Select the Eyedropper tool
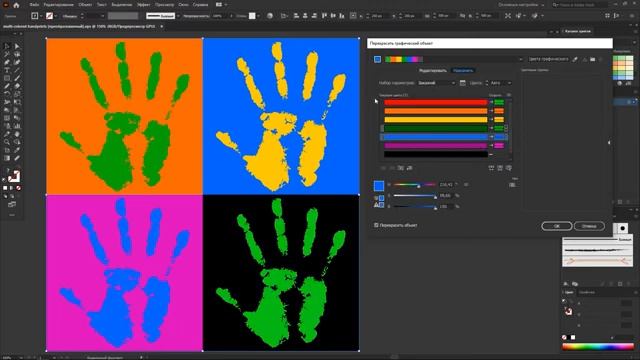 [x=7, y=134]
